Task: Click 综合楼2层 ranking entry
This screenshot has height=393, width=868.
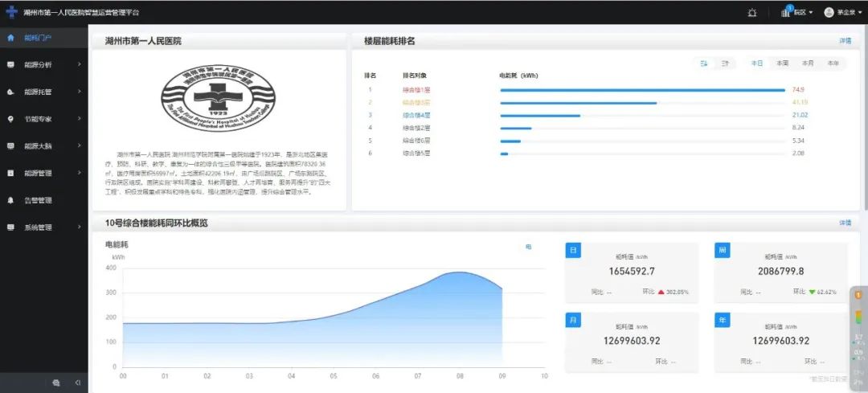Action: pyautogui.click(x=416, y=128)
